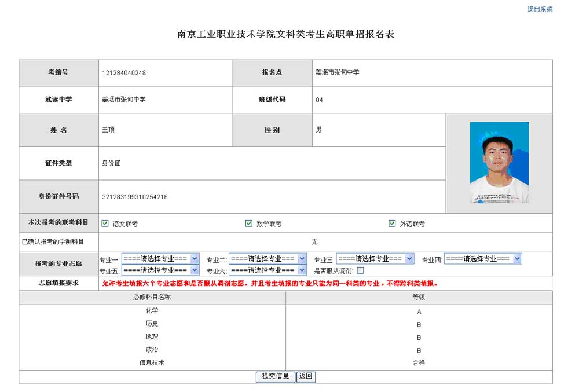Click the 返回 back button
The height and width of the screenshot is (392, 579).
click(306, 377)
